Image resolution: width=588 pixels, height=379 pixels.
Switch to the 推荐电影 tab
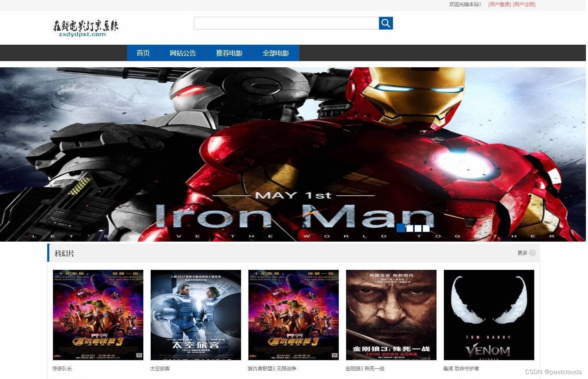pyautogui.click(x=229, y=53)
